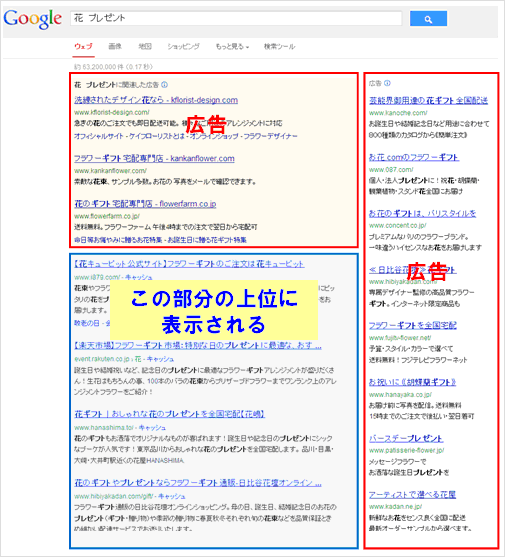Click the green www.kadan.ne.jp/ URL
The image size is (505, 557).
[x=396, y=507]
